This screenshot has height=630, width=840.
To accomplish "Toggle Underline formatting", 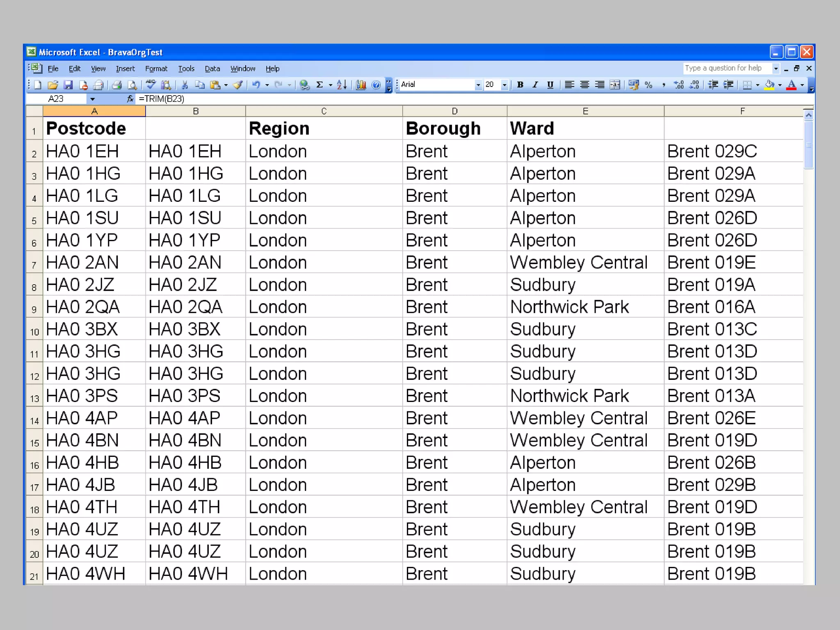I will point(550,85).
